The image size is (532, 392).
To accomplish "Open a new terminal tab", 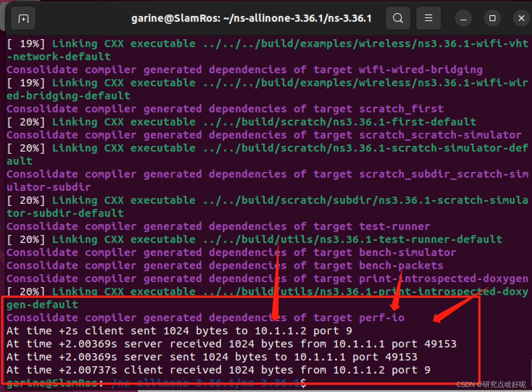I will point(23,18).
